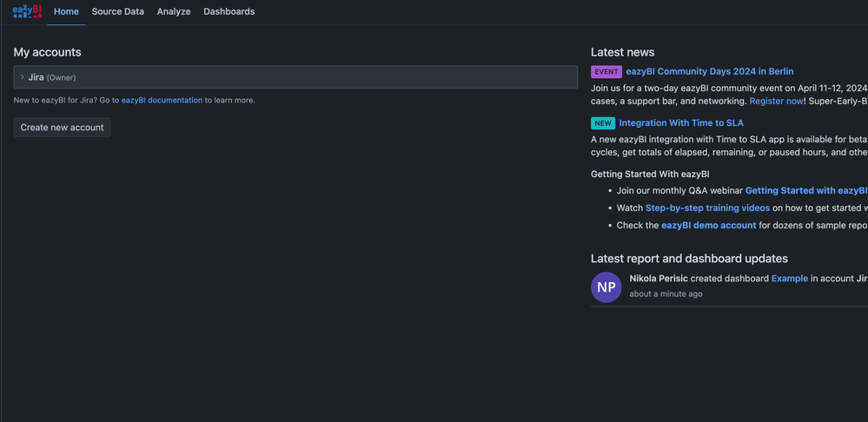868x422 pixels.
Task: Click the My accounts heading
Action: [48, 52]
